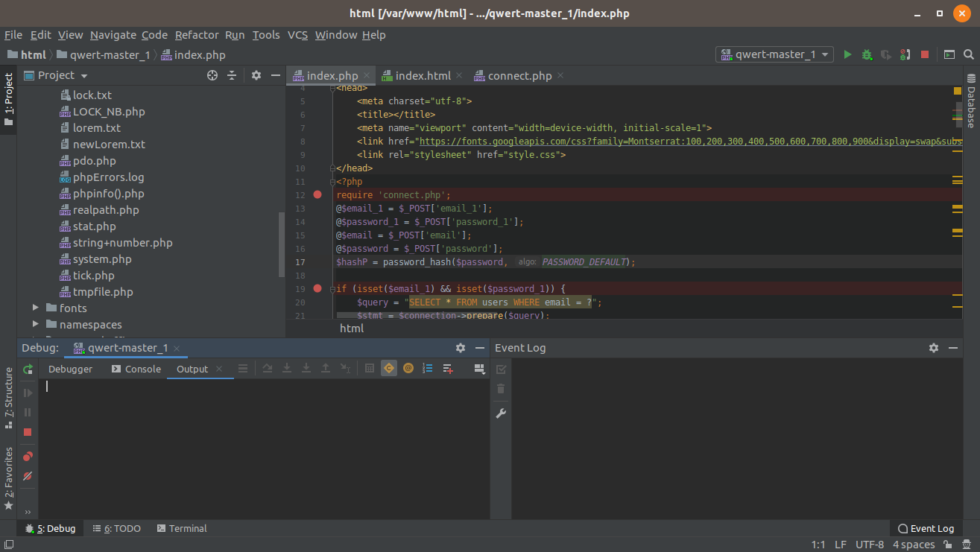
Task: Click the numbered list icon in the debug toolbar
Action: (x=428, y=368)
